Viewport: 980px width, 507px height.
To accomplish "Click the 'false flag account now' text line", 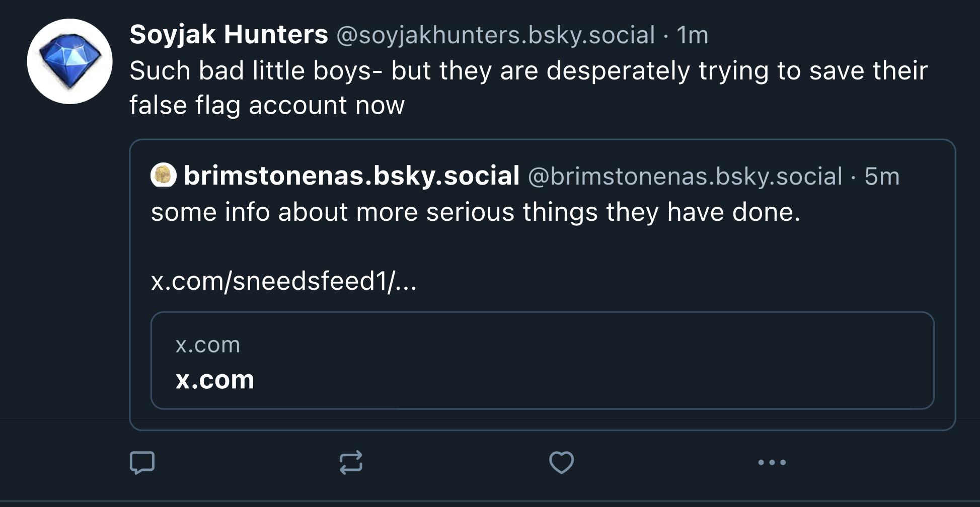I will click(267, 105).
